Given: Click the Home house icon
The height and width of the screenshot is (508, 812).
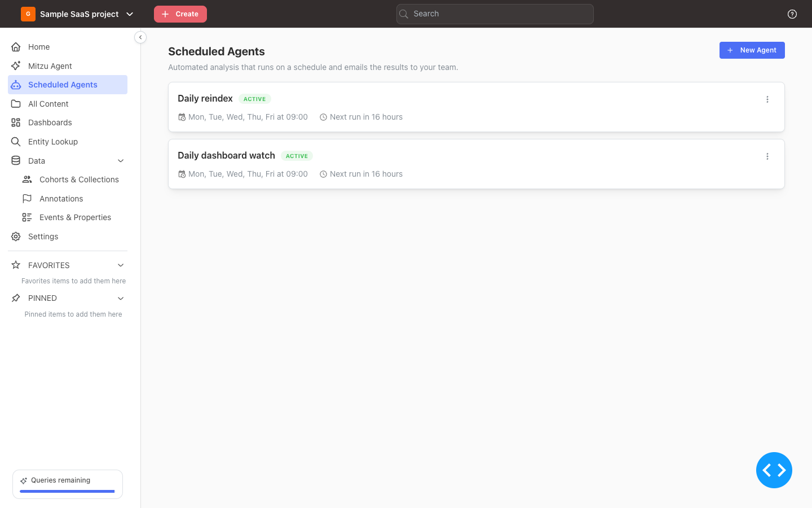Looking at the screenshot, I should pos(16,47).
